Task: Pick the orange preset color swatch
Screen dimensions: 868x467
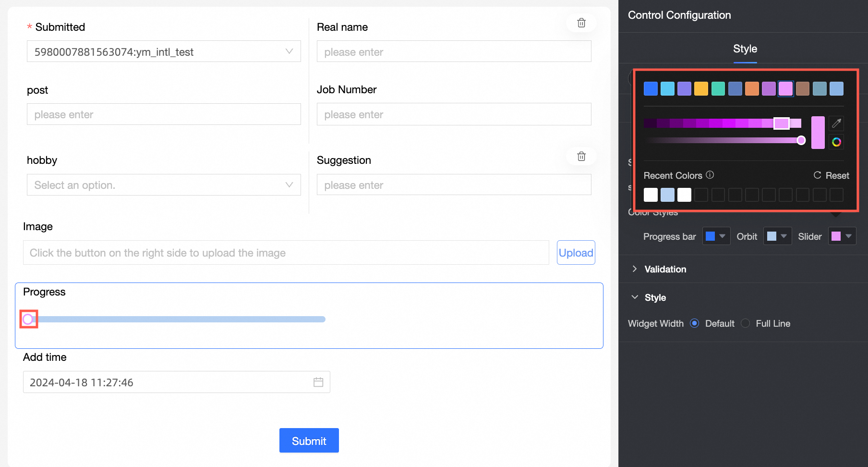Action: coord(752,89)
